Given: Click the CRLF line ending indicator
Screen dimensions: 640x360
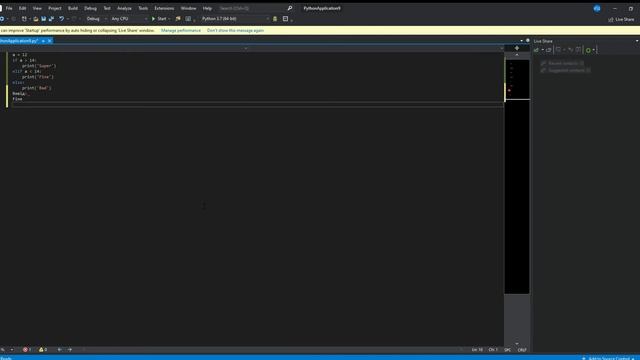Looking at the screenshot, I should click(522, 350).
